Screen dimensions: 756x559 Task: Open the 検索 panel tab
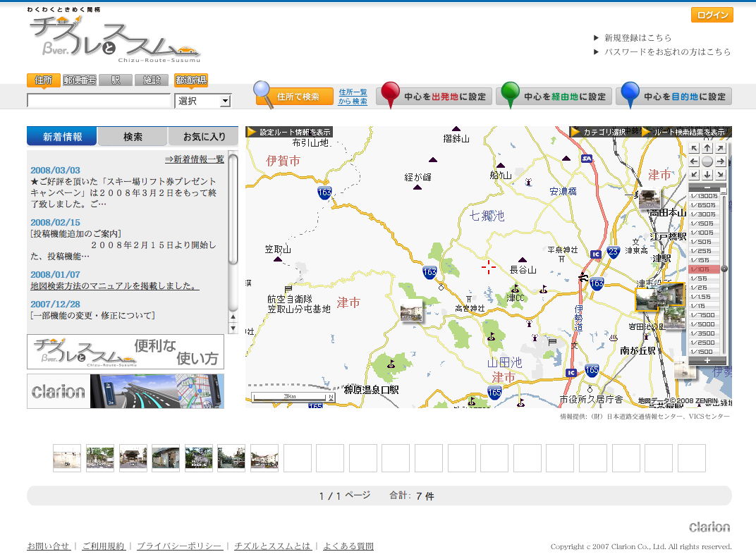133,136
